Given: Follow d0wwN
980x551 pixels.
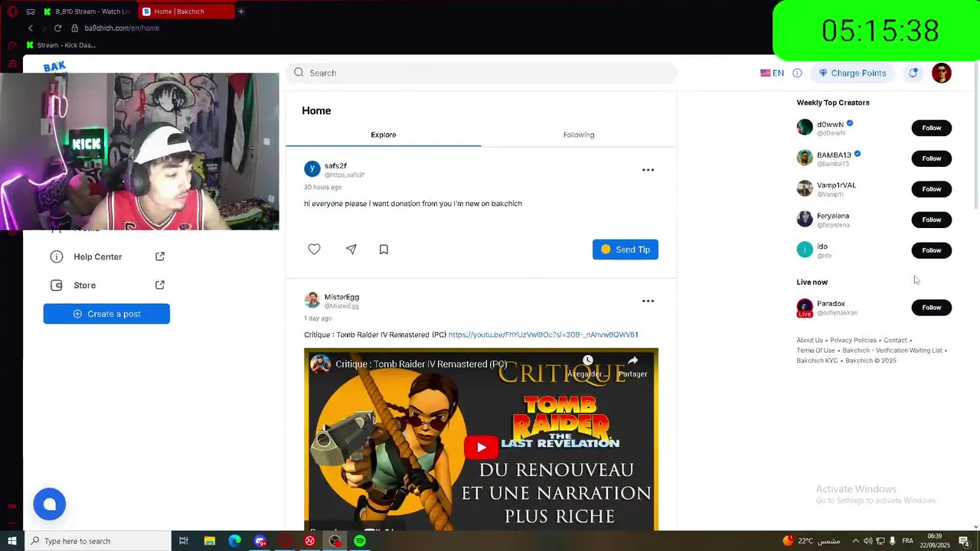Looking at the screenshot, I should [931, 128].
